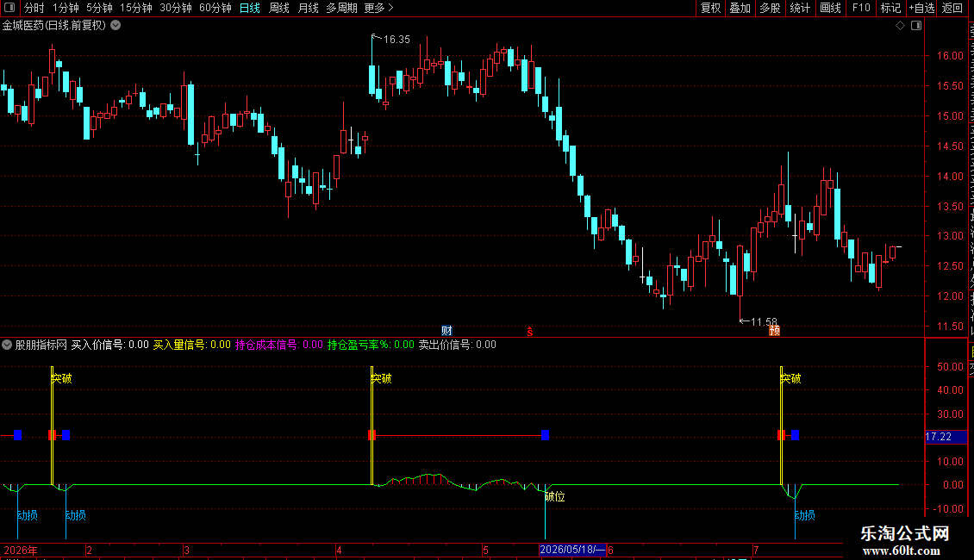Click the red S marker below the candles
The height and width of the screenshot is (560, 974).
(x=530, y=333)
